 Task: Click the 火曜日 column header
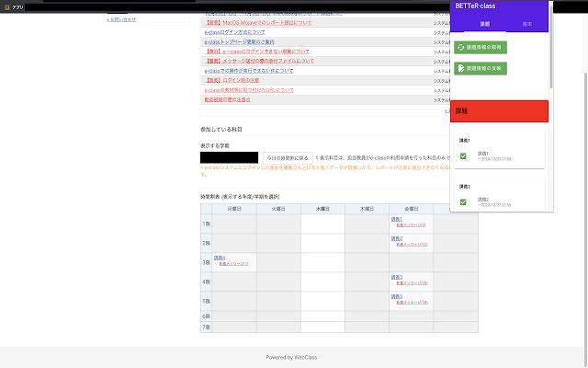click(278, 209)
